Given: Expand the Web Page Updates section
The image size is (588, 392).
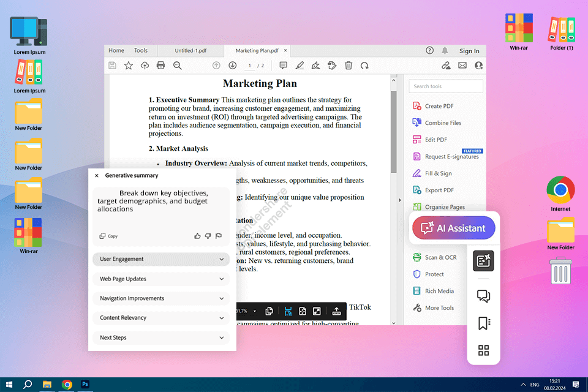Looking at the screenshot, I should pos(161,279).
